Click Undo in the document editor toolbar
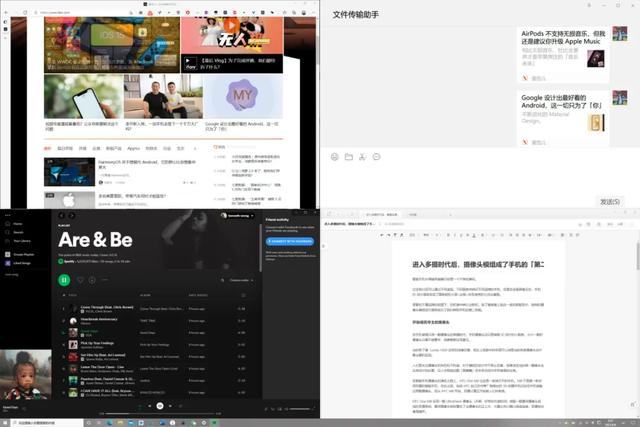 [382, 235]
